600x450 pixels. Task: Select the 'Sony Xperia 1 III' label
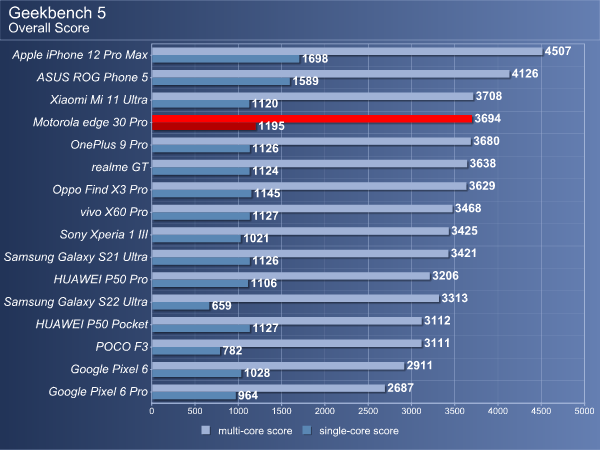104,235
